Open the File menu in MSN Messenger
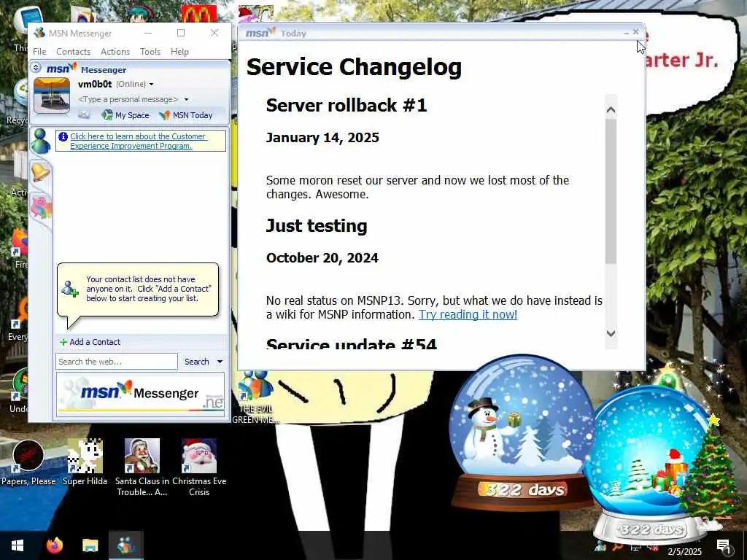This screenshot has height=560, width=747. (39, 52)
